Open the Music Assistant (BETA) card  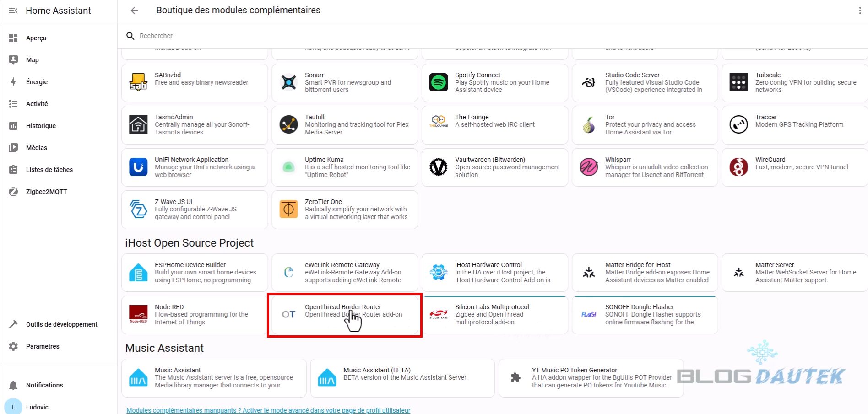(x=402, y=378)
